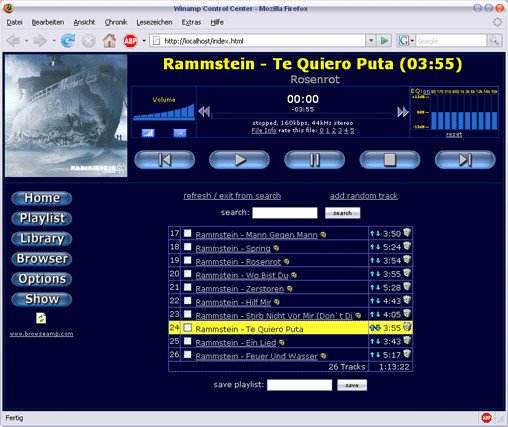Click the volume bar
508x427 pixels.
(x=164, y=111)
